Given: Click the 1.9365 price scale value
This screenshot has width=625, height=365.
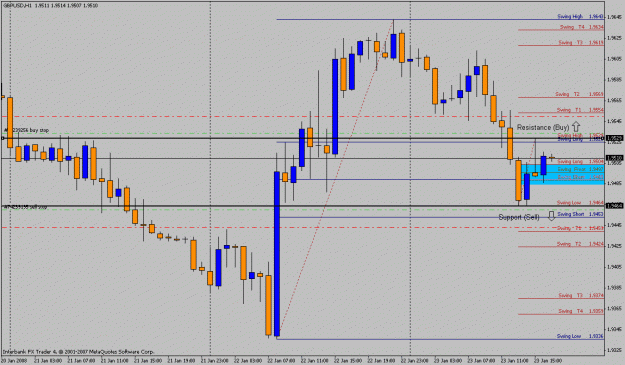Looking at the screenshot, I should [x=614, y=308].
